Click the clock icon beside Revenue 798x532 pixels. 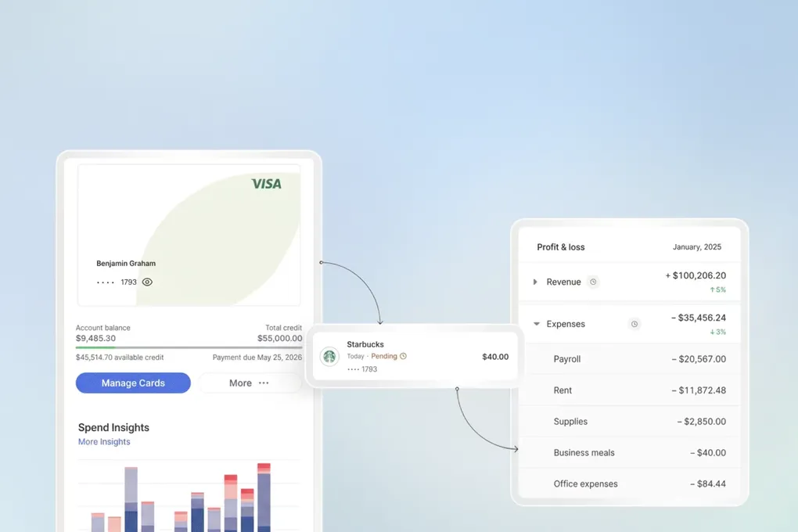(x=593, y=282)
